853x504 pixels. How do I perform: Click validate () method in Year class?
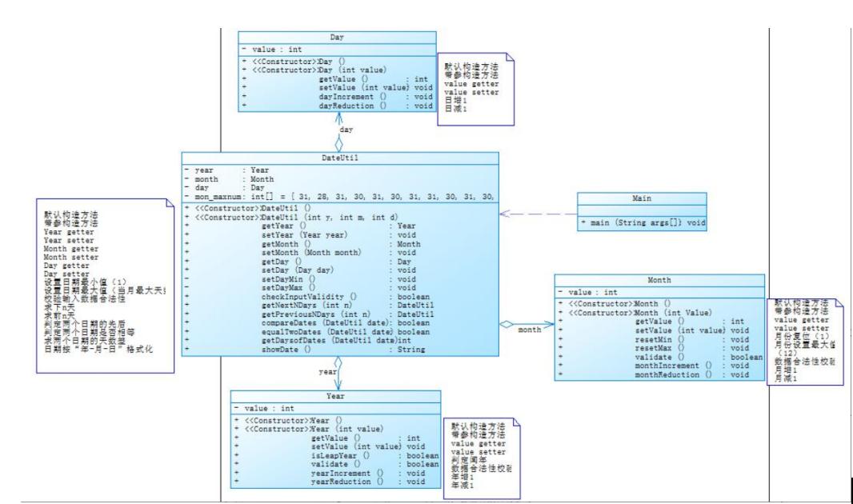[x=337, y=464]
